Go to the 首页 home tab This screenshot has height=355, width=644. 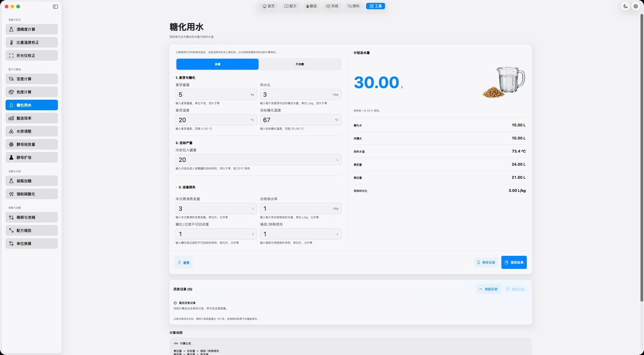point(269,6)
